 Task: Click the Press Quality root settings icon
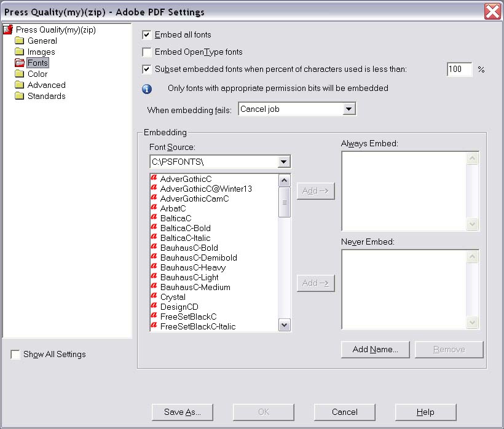[8, 30]
